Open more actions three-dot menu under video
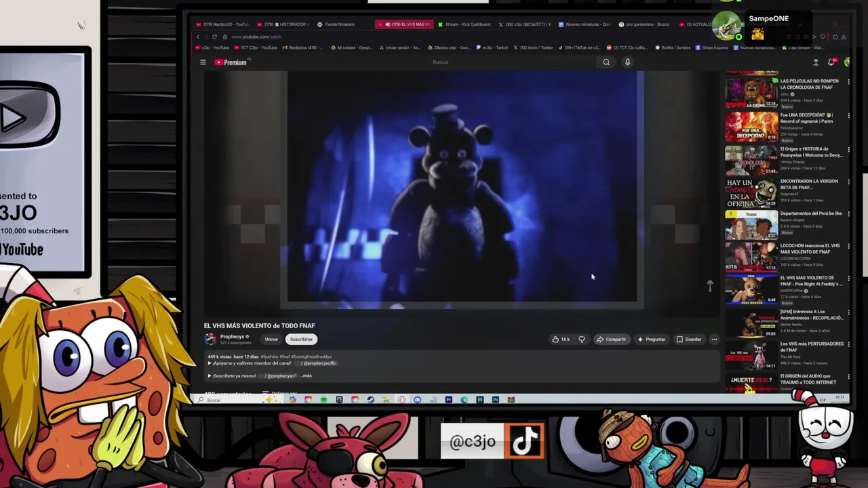 pyautogui.click(x=714, y=339)
